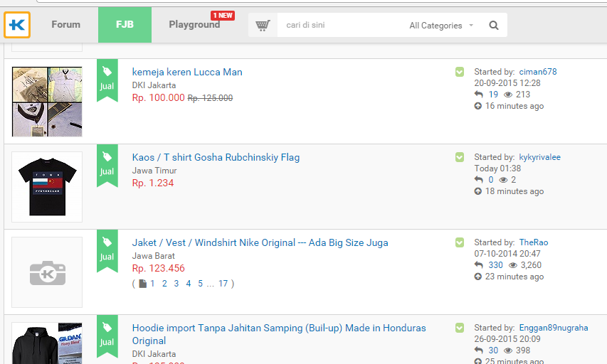Click the 'cari di sini' search field
Image resolution: width=607 pixels, height=364 pixels.
[342, 26]
